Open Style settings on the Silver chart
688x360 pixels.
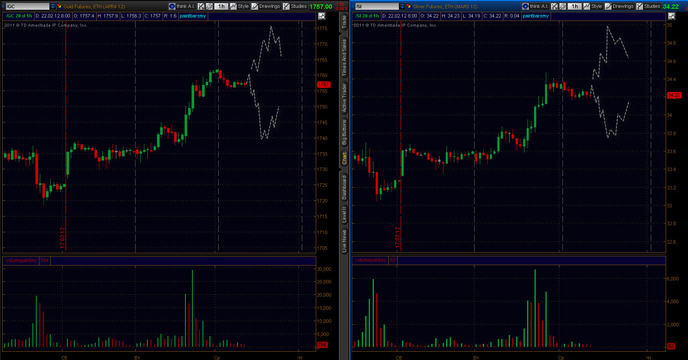click(593, 6)
